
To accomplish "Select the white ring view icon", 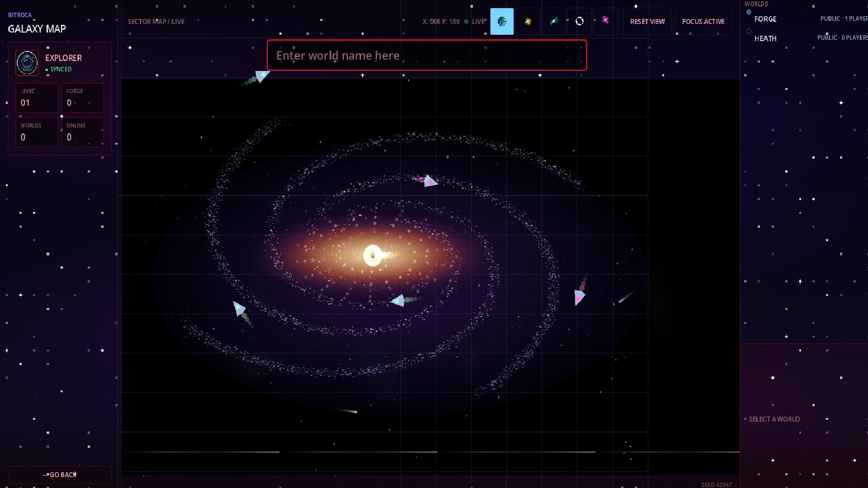I will (580, 21).
